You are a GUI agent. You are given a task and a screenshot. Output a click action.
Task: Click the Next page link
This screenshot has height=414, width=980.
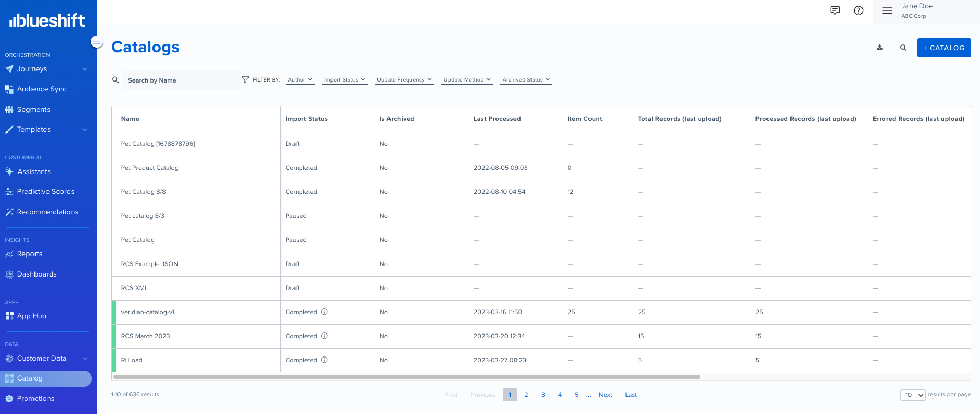[x=606, y=395]
